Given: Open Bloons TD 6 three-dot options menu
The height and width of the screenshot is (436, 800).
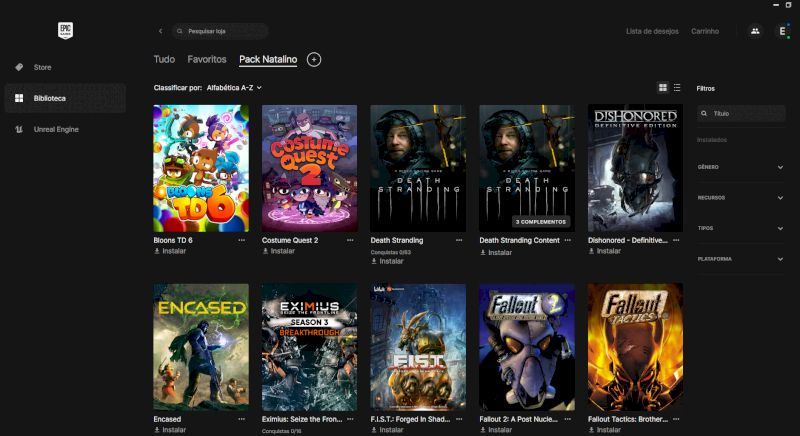Looking at the screenshot, I should 241,240.
